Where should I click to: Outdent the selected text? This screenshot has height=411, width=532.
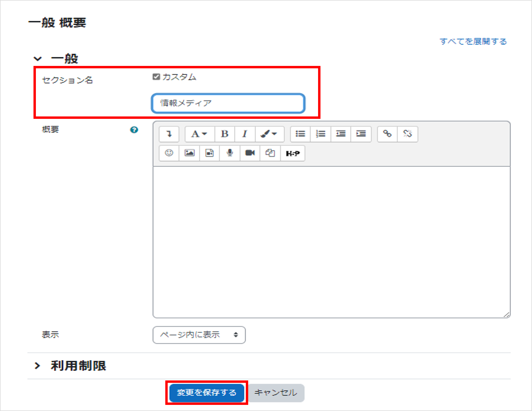click(x=341, y=134)
